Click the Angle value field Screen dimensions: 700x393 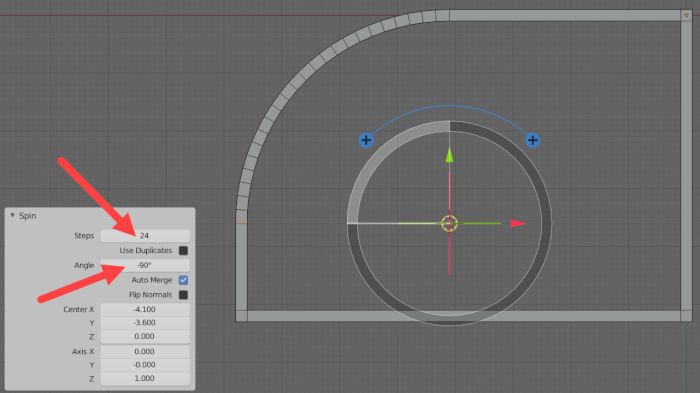[145, 265]
